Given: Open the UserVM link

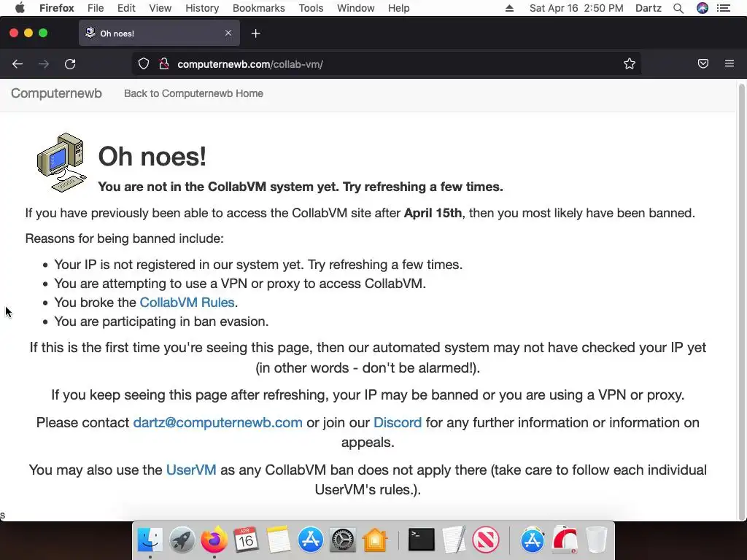Looking at the screenshot, I should (191, 470).
